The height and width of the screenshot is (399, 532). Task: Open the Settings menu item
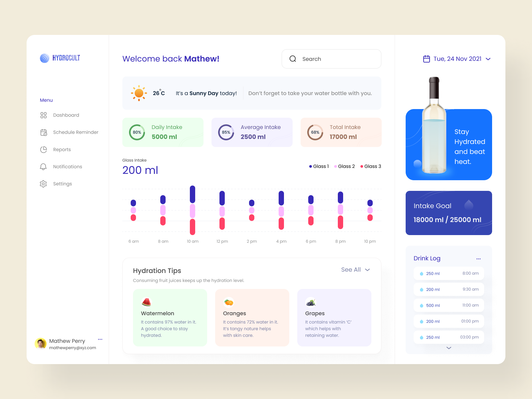[56, 184]
